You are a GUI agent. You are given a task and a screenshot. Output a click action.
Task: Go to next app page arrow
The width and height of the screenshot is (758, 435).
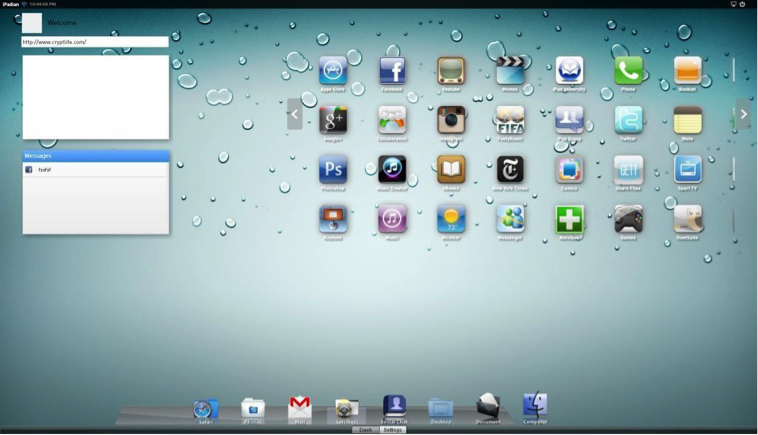743,114
